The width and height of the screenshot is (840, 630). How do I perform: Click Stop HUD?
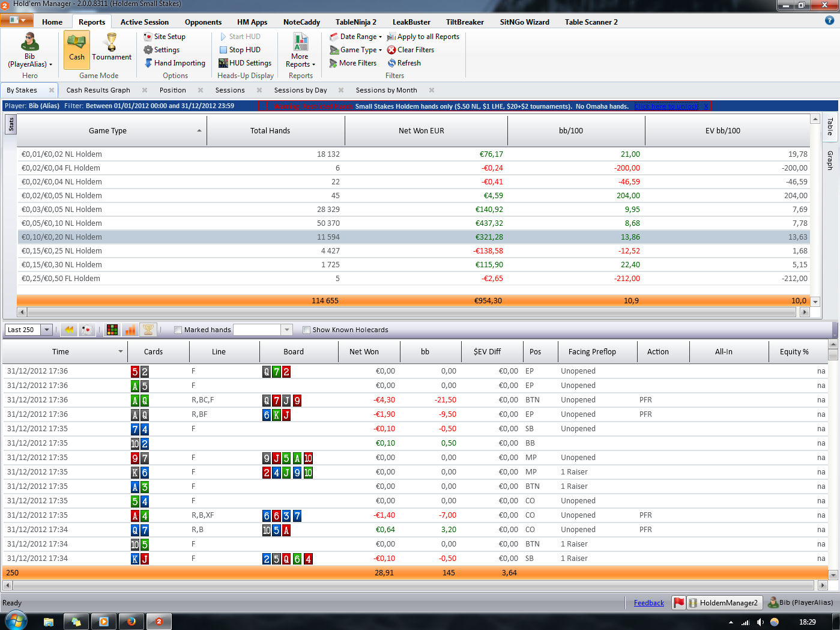point(240,50)
